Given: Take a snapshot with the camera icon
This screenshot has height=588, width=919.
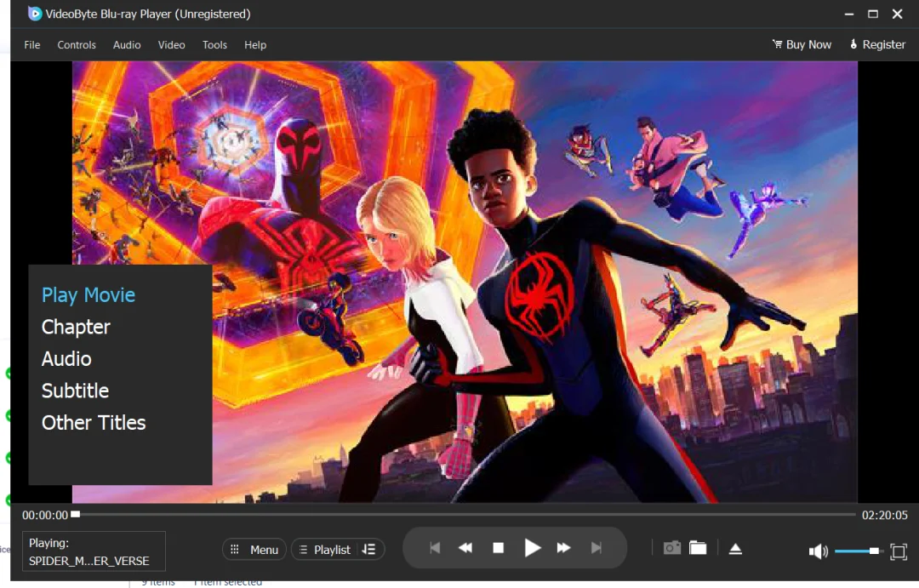Looking at the screenshot, I should (x=671, y=548).
